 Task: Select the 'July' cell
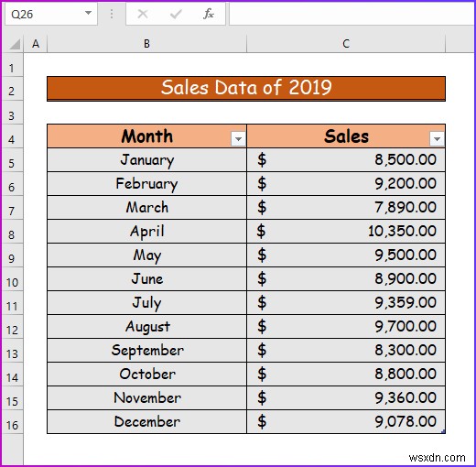click(x=146, y=303)
